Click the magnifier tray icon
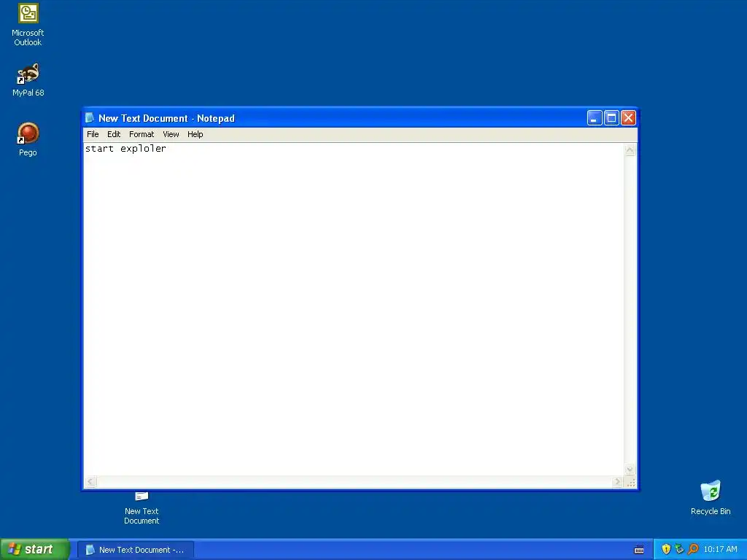This screenshot has height=560, width=747. tap(693, 549)
